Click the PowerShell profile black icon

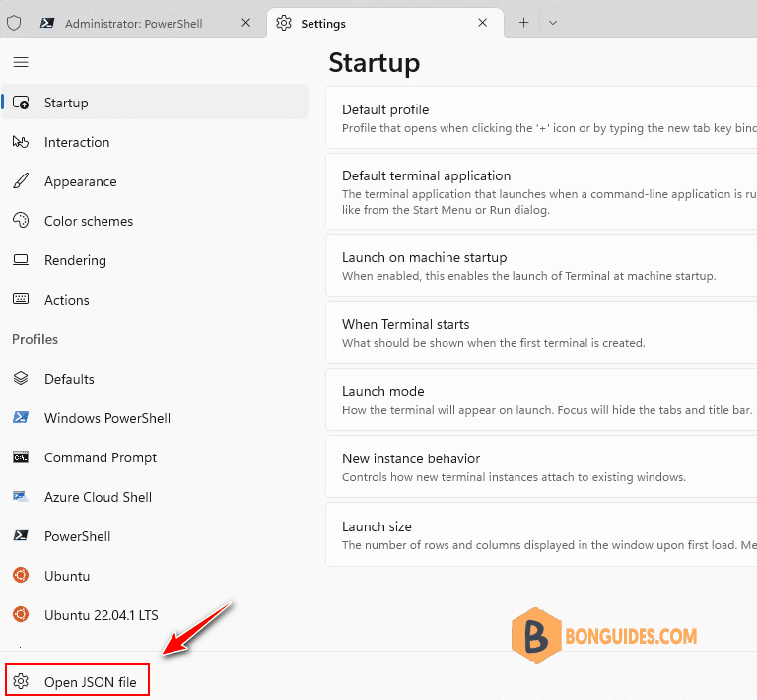click(21, 536)
